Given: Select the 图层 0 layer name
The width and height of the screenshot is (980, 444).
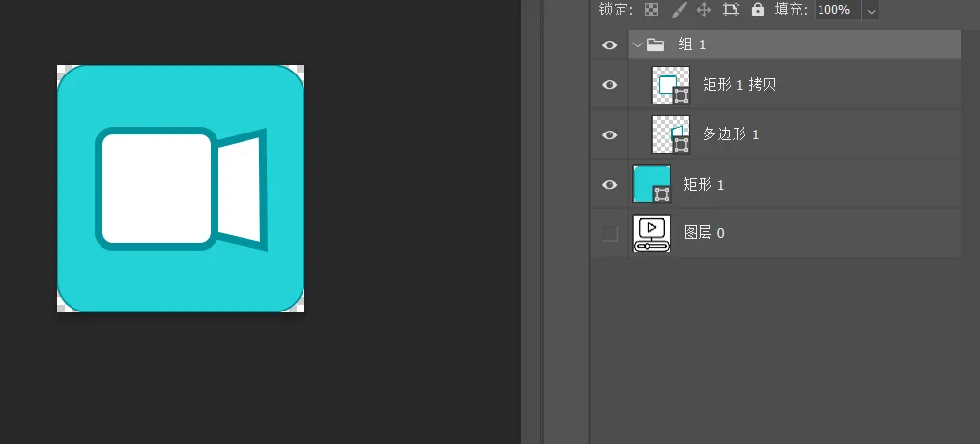Looking at the screenshot, I should (x=705, y=233).
